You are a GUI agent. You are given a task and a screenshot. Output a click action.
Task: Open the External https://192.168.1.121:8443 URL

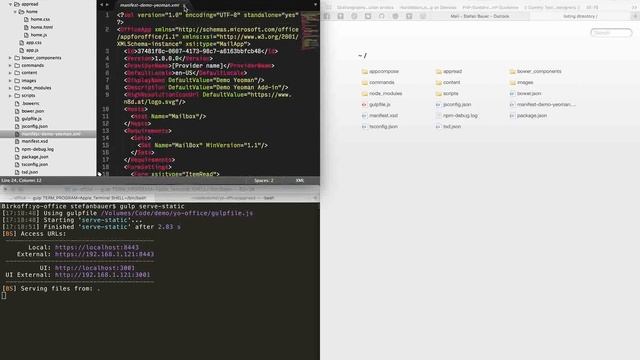click(x=104, y=254)
